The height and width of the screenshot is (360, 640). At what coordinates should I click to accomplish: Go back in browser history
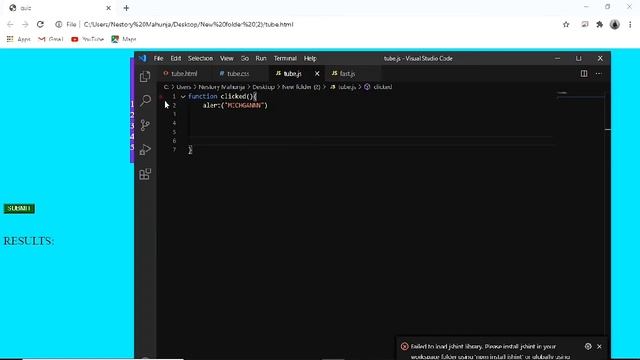(x=10, y=24)
